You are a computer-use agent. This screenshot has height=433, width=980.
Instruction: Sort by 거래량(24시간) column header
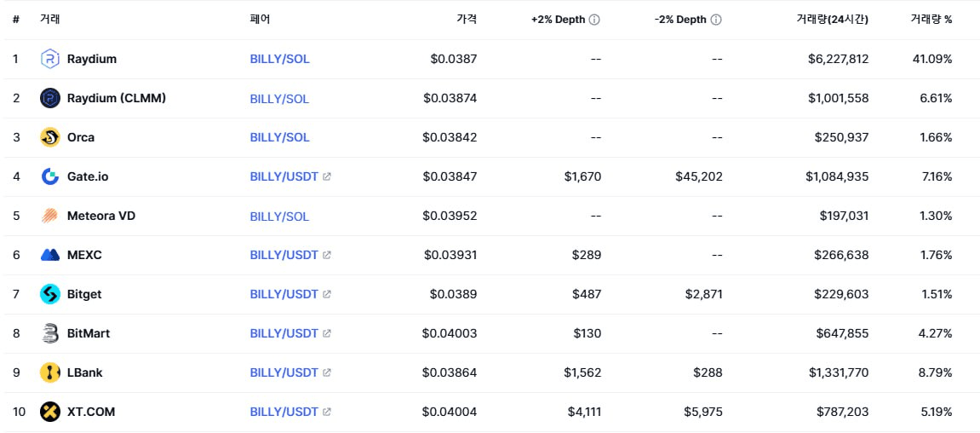[x=832, y=20]
